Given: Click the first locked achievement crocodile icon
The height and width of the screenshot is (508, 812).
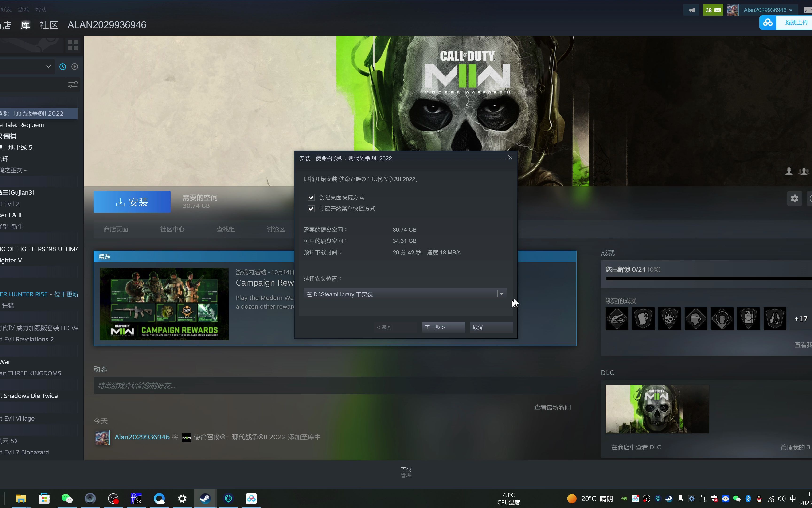Looking at the screenshot, I should pos(617,318).
